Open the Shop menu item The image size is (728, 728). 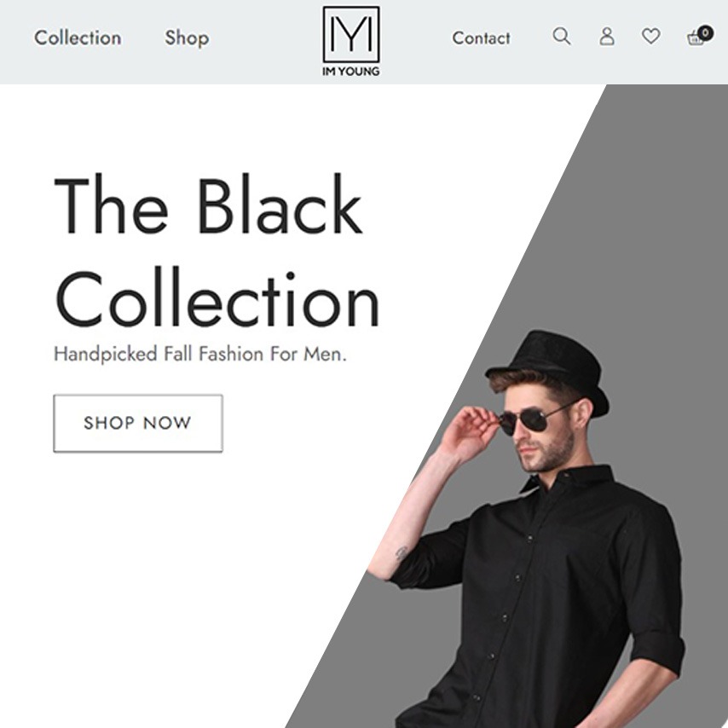coord(187,38)
